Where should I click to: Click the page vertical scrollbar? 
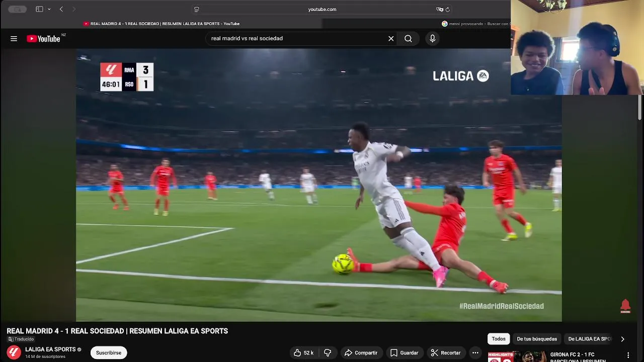click(x=640, y=107)
